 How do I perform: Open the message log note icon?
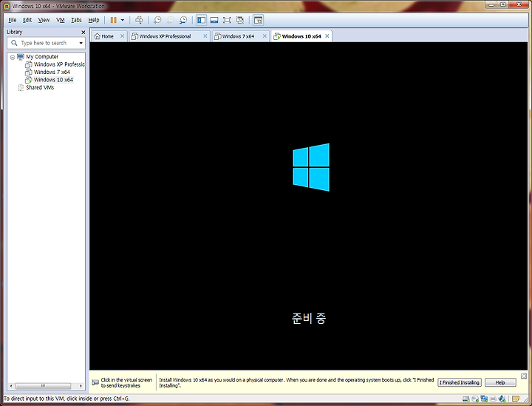click(516, 399)
